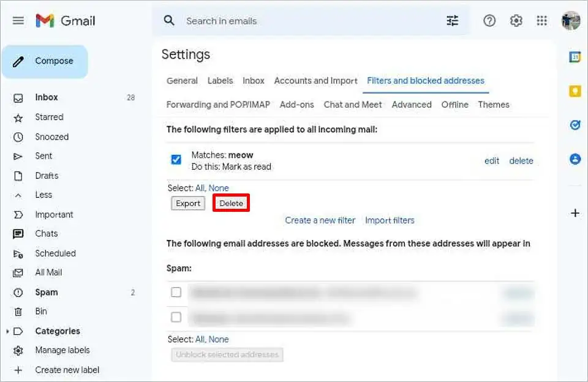Export the selected filter
Screen dimensions: 588x382
click(187, 203)
